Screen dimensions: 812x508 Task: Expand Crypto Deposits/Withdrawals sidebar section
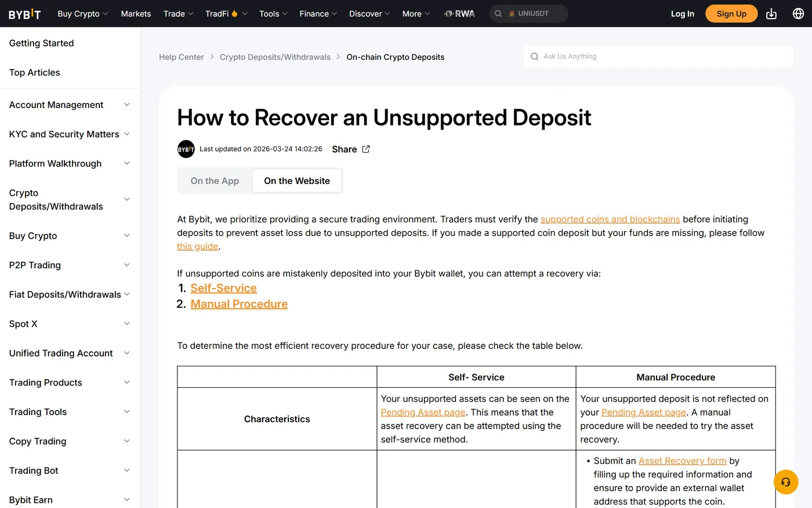pos(70,200)
